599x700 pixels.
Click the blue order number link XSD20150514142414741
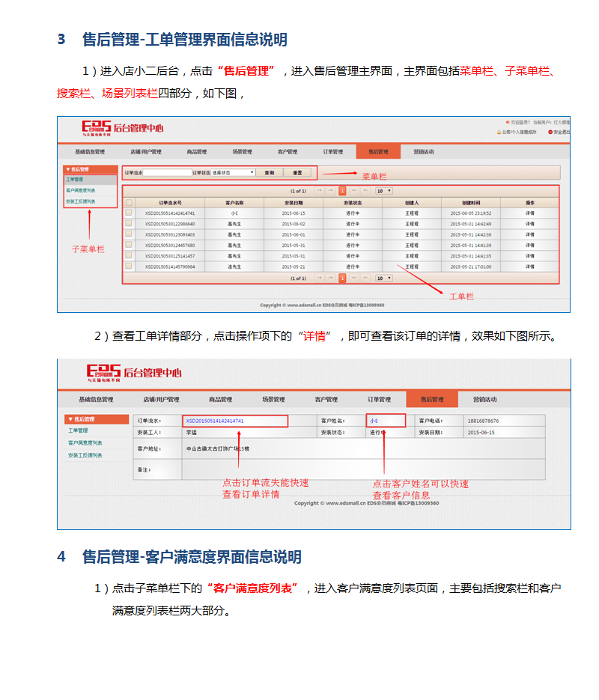[215, 421]
